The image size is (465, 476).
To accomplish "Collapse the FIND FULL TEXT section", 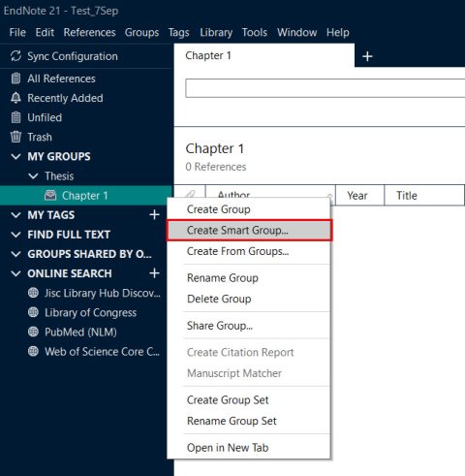I will 15,235.
